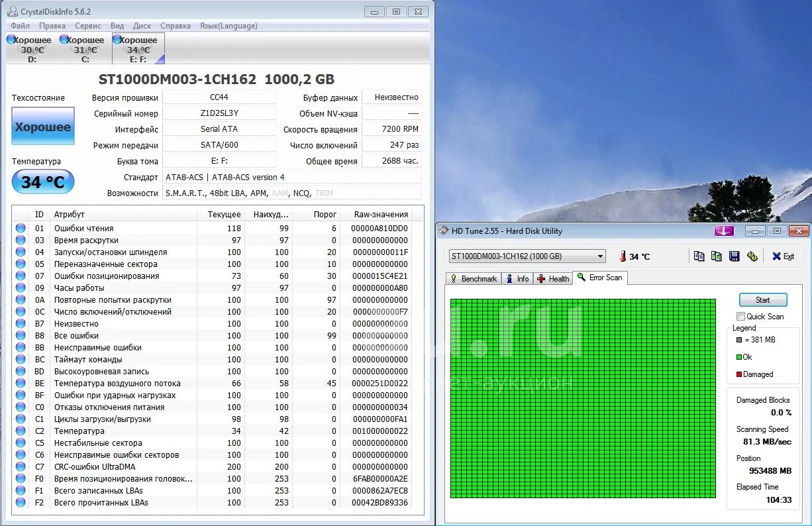Switch to the Benchmark tab in HD Tune

(x=474, y=279)
